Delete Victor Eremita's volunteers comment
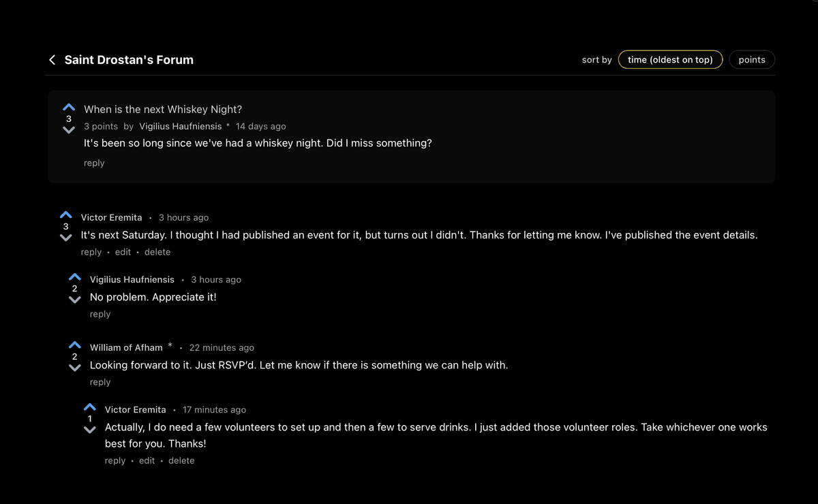Viewport: 818px width, 504px height. click(181, 460)
